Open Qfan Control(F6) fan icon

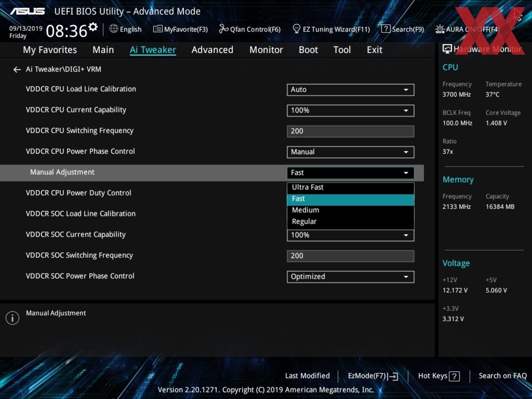tap(223, 29)
